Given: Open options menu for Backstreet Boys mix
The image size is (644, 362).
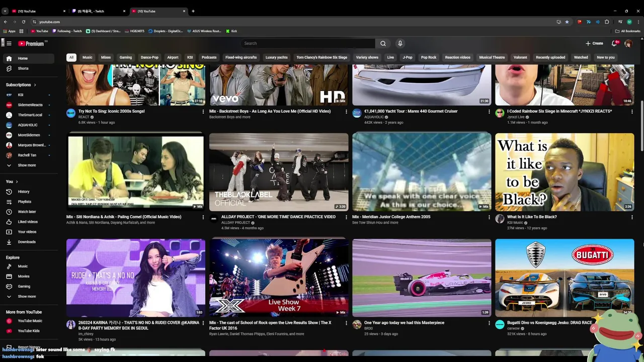Looking at the screenshot, I should (346, 112).
